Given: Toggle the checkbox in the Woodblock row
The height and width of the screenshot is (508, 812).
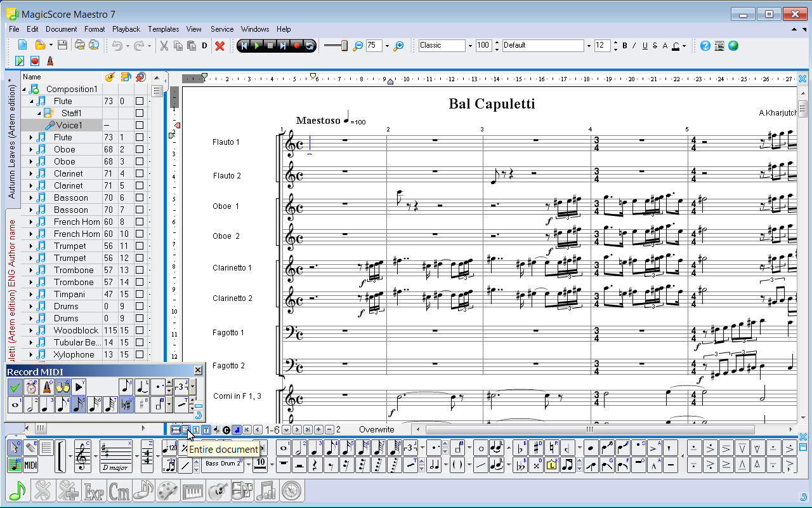Looking at the screenshot, I should [140, 330].
